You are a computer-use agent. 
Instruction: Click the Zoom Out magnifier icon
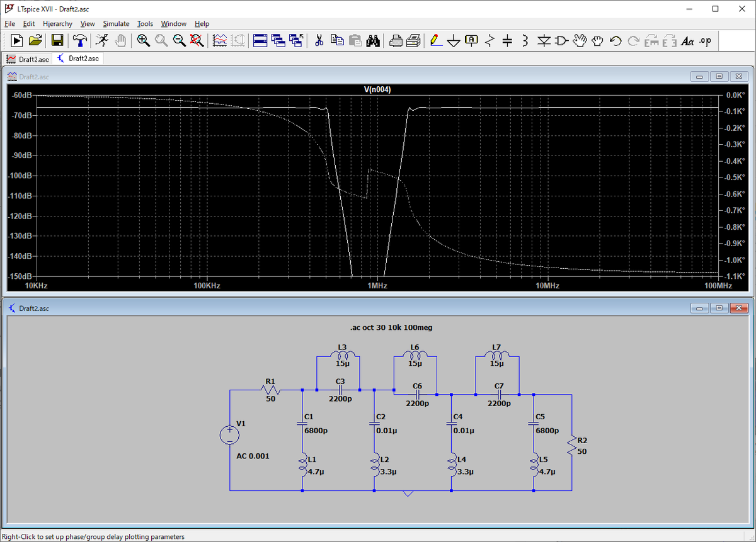click(179, 40)
